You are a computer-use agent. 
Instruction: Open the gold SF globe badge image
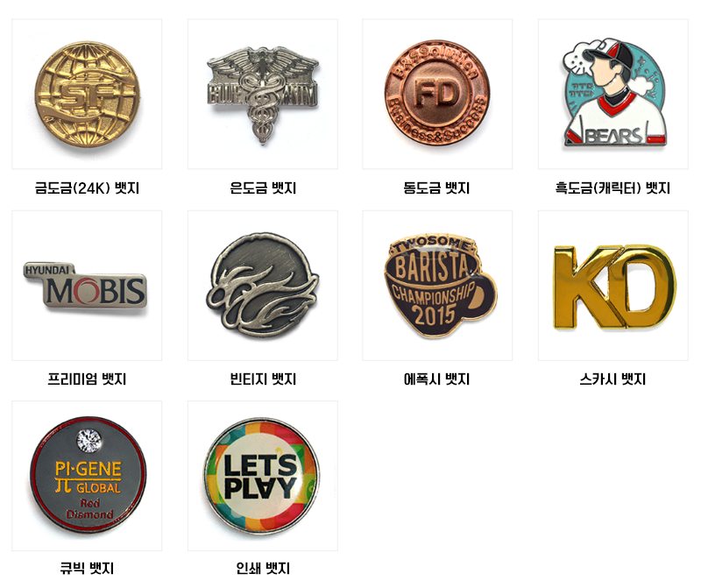coord(87,94)
